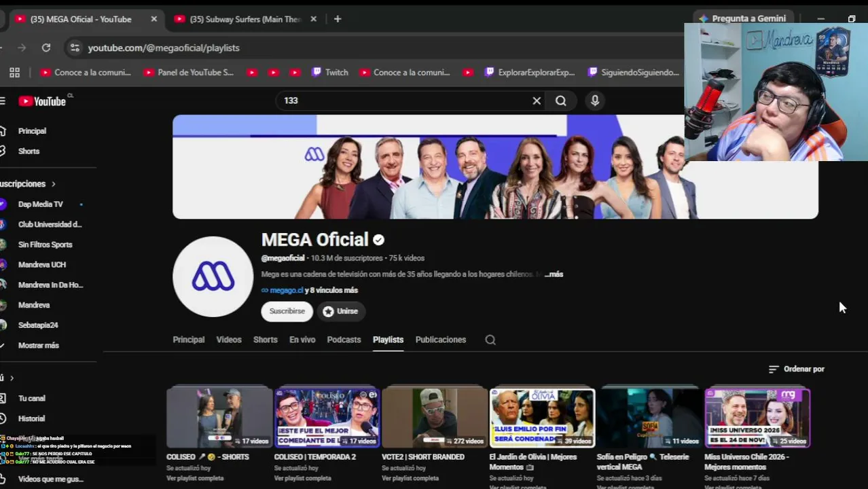This screenshot has width=868, height=489.
Task: Clear the search box with X icon
Action: click(x=537, y=101)
